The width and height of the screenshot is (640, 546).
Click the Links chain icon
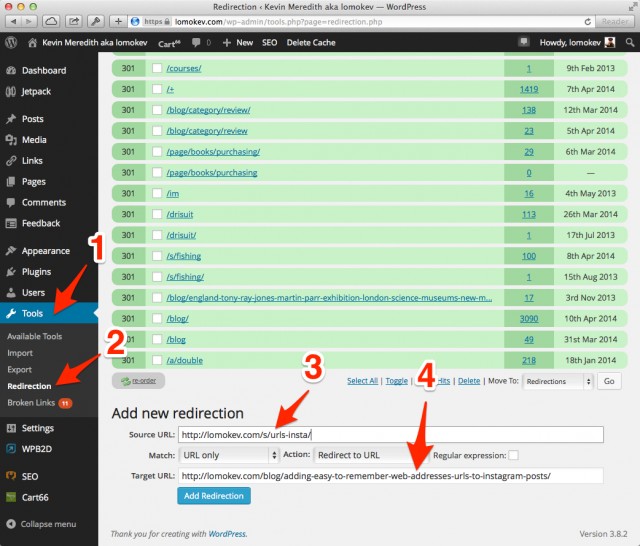point(11,160)
